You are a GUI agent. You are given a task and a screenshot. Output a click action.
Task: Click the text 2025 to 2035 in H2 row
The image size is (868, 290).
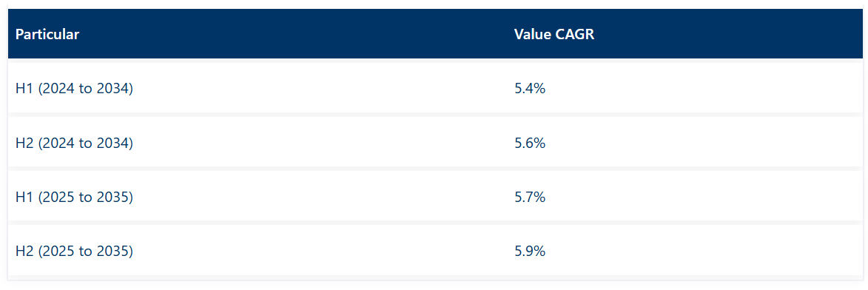(x=86, y=251)
